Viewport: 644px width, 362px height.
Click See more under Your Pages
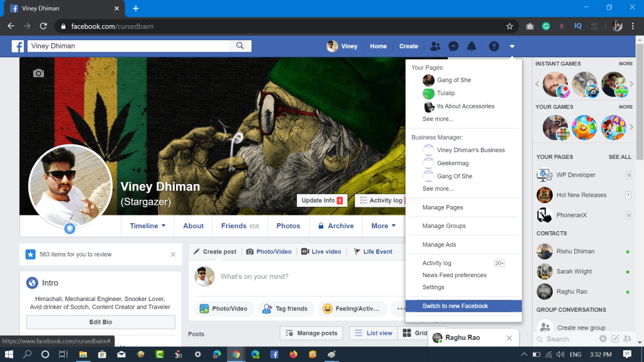(x=438, y=119)
